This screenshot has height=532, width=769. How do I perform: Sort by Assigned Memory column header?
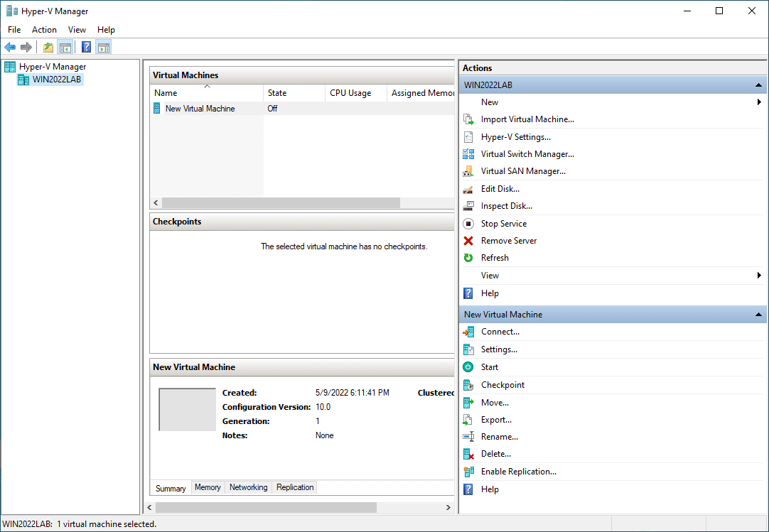(421, 92)
